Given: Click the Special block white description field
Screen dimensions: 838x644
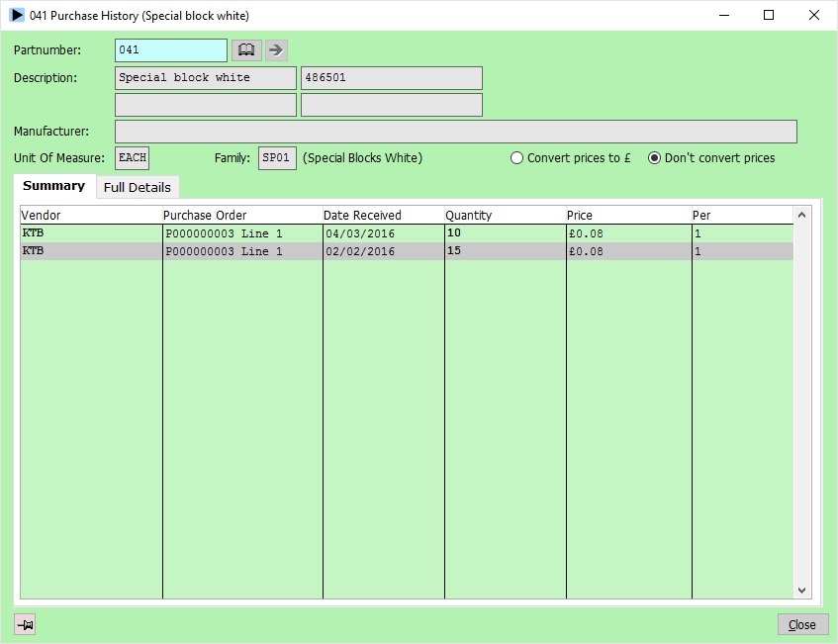Looking at the screenshot, I should pos(206,78).
